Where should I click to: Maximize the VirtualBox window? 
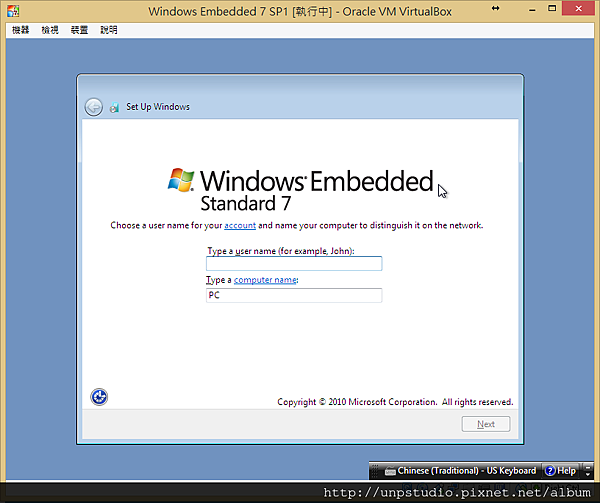click(552, 8)
